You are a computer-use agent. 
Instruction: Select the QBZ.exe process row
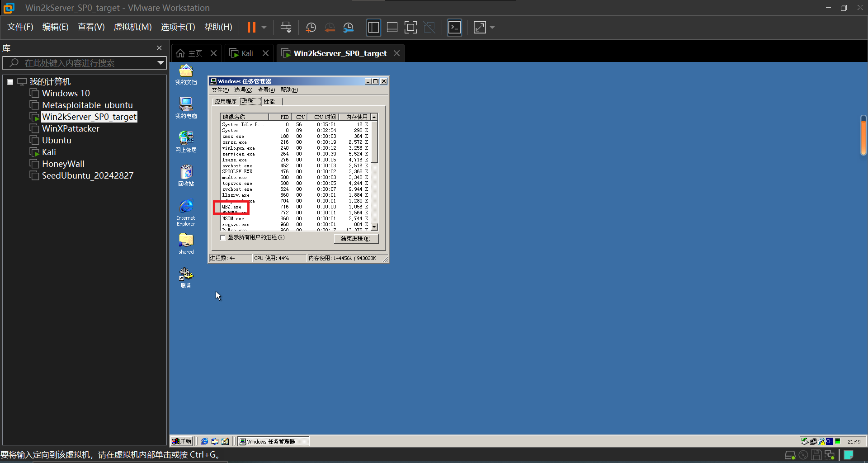pyautogui.click(x=295, y=207)
